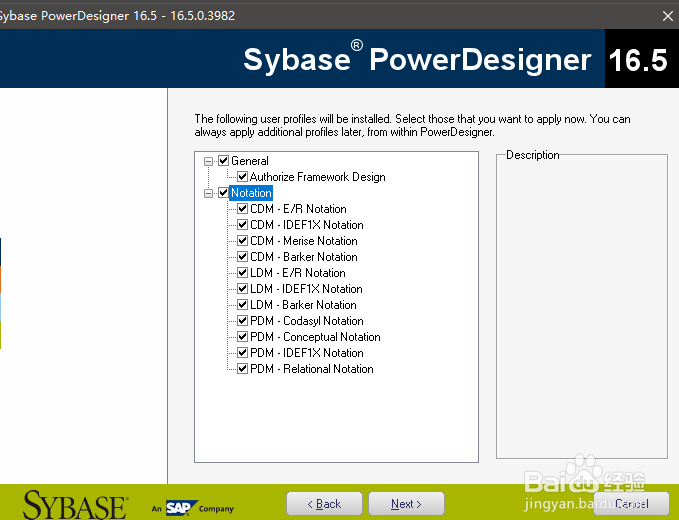679x520 pixels.
Task: Go back with the Back button
Action: [324, 504]
